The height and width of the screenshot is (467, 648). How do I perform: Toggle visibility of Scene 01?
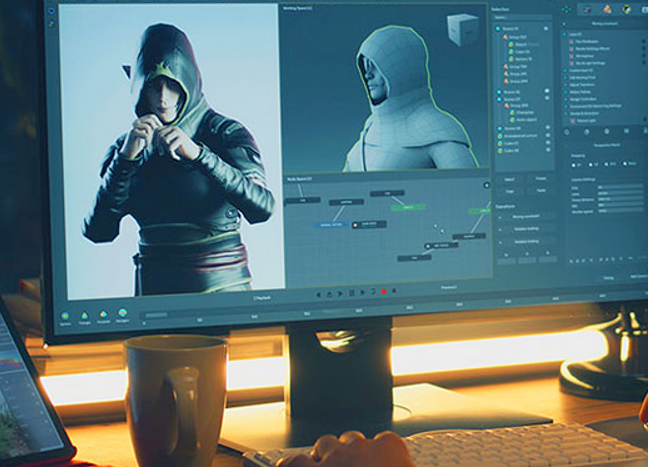coord(546,29)
